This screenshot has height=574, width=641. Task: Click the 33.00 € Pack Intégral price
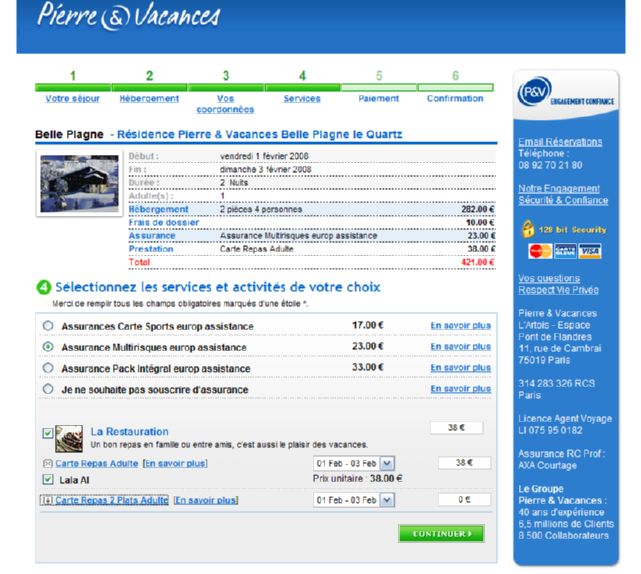(x=368, y=367)
